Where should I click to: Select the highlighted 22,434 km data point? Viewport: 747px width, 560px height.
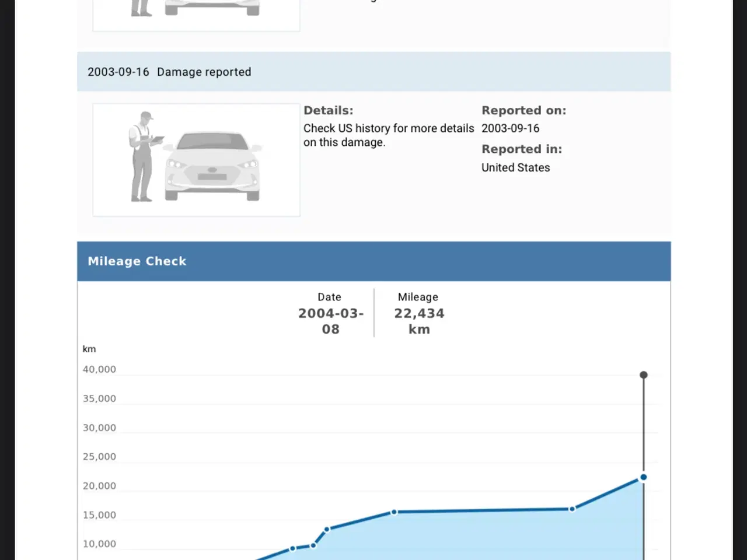point(643,477)
